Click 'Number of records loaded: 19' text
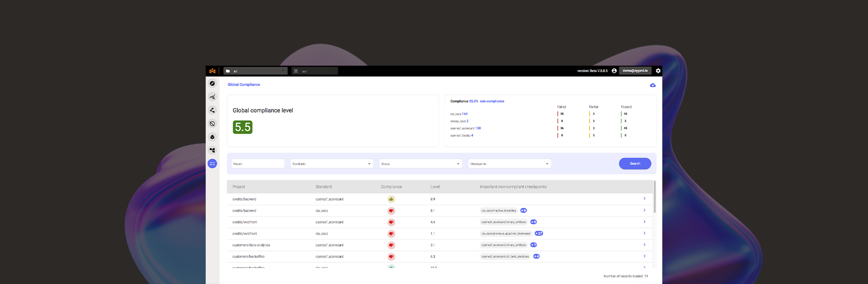The image size is (868, 284). click(626, 276)
